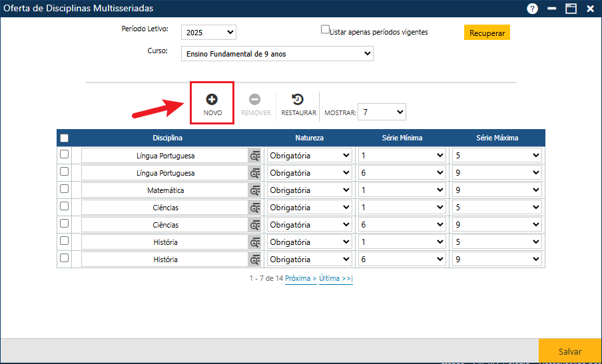This screenshot has width=602, height=364.
Task: Open the Período Letivo 2025 dropdown
Action: [x=208, y=33]
